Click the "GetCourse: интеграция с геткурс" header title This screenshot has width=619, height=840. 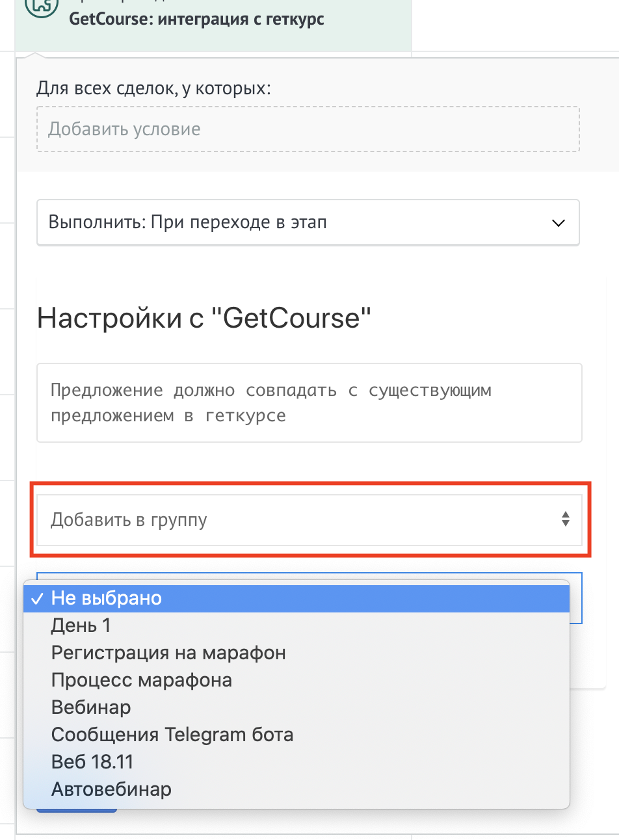tap(196, 18)
